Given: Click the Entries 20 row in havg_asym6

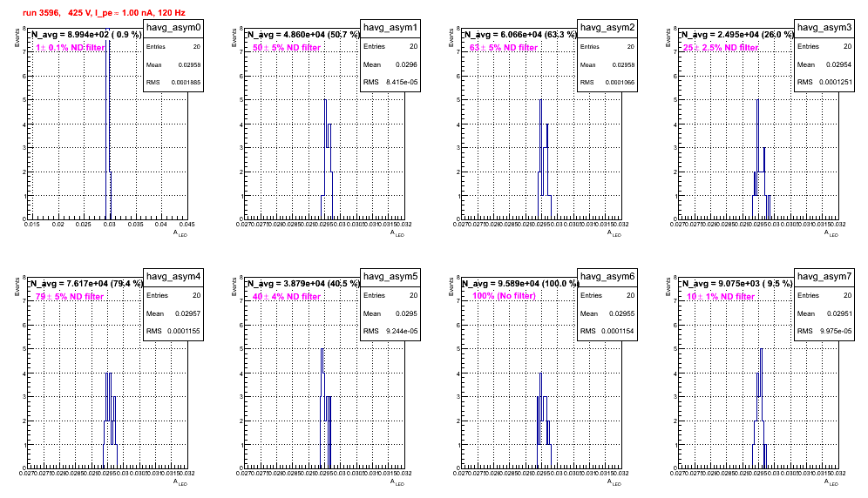Looking at the screenshot, I should 607,295.
